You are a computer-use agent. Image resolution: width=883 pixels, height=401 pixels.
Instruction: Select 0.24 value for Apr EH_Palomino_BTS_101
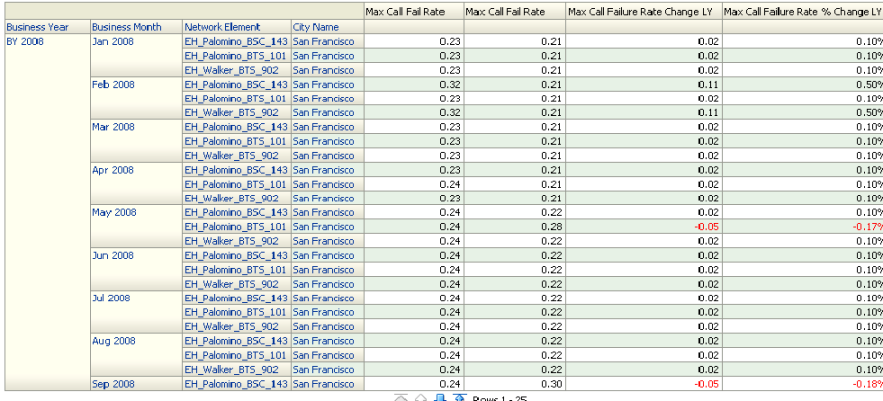[451, 184]
